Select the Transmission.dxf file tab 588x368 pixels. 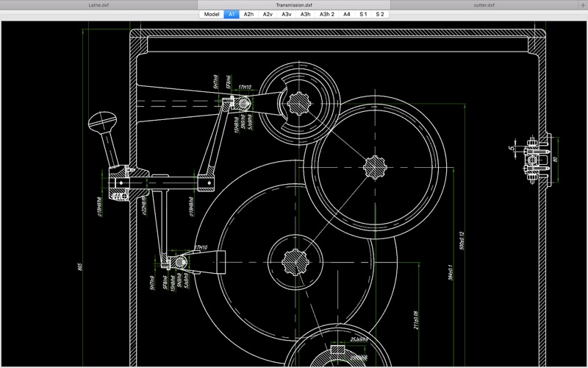click(293, 5)
